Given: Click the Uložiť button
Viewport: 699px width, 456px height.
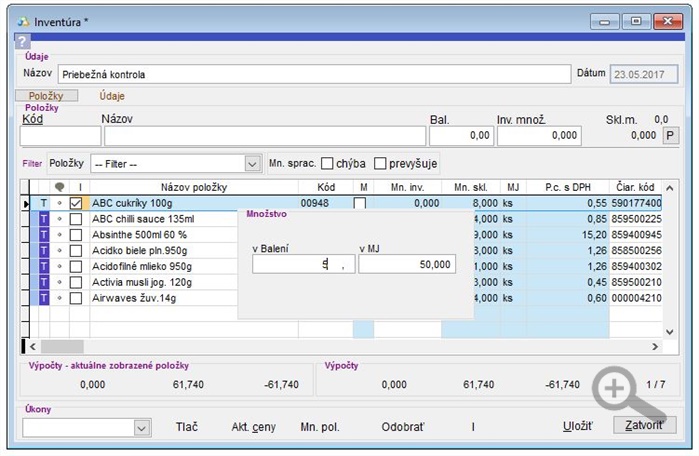Looking at the screenshot, I should click(577, 426).
